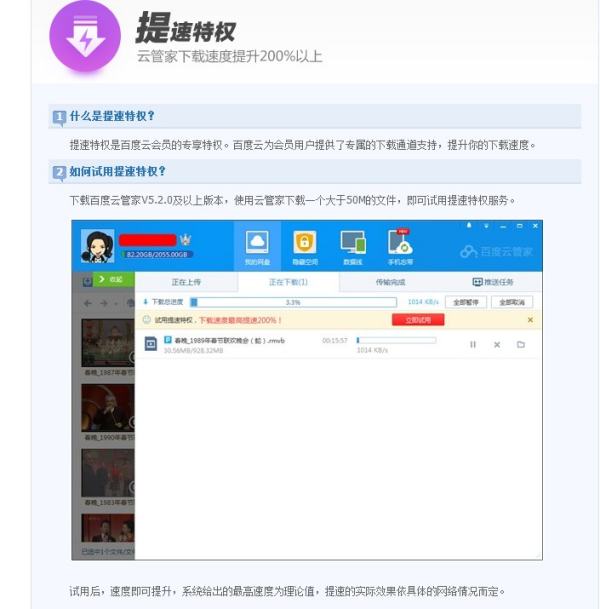This screenshot has width=600, height=609.
Task: Open folder of the 春晚_1989 download
Action: click(x=521, y=345)
